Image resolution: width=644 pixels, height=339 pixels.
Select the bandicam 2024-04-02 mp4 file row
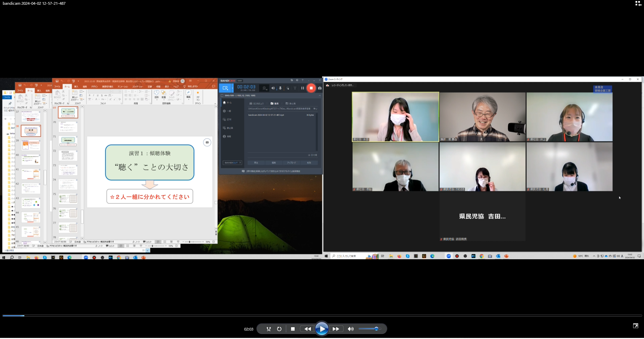pyautogui.click(x=281, y=115)
